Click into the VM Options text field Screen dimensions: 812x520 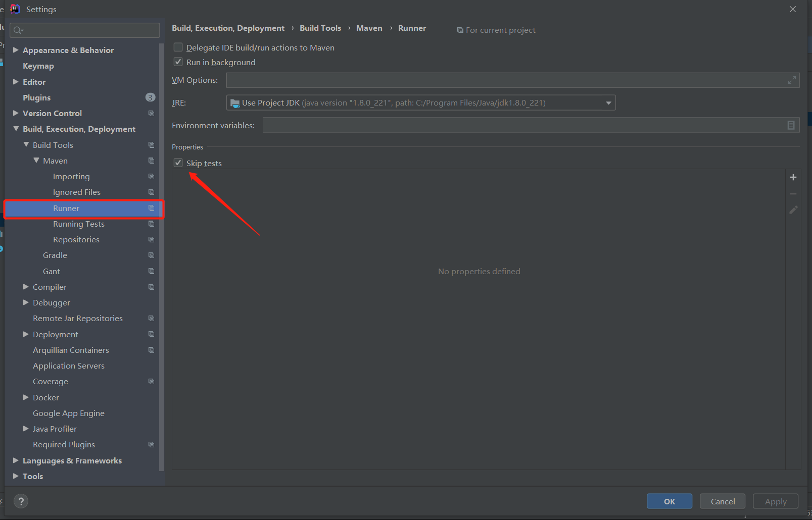[513, 80]
